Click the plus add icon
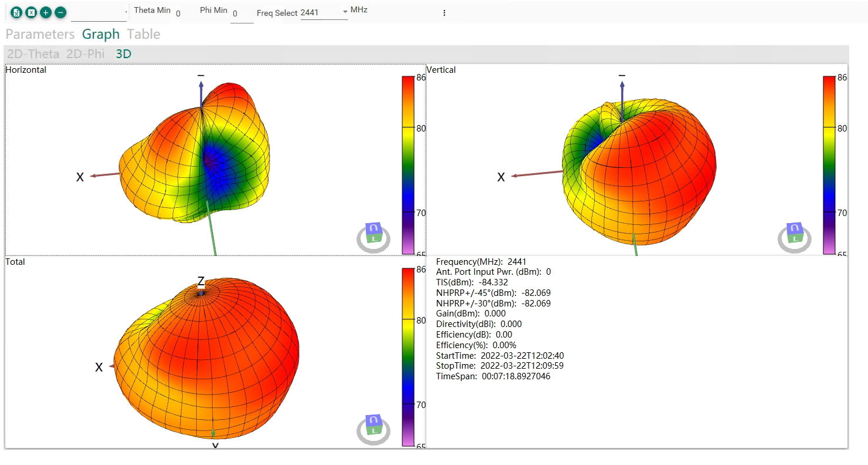 [x=46, y=12]
